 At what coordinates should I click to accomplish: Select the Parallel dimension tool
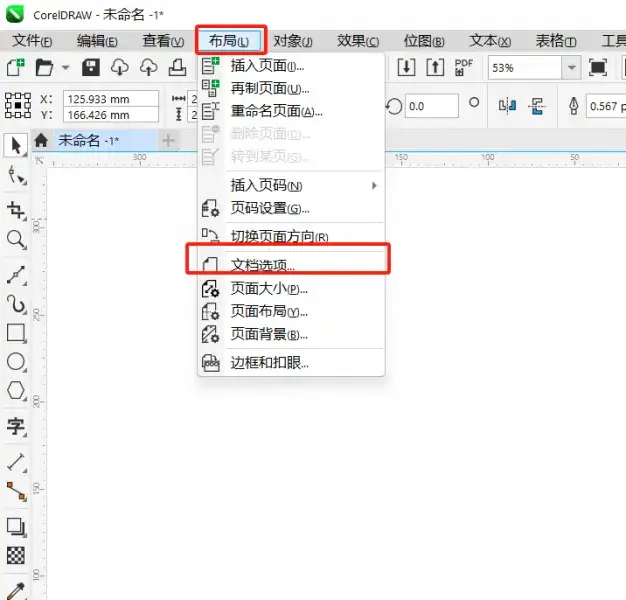point(16,462)
